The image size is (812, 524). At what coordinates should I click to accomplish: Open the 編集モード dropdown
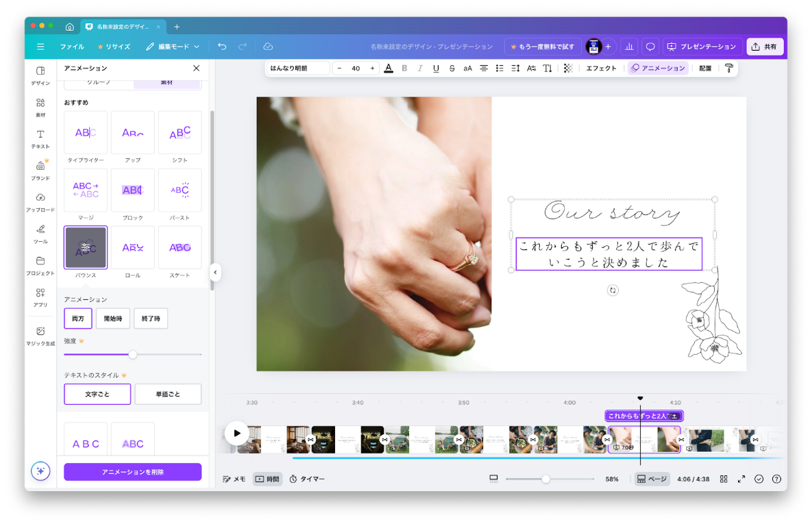click(x=173, y=47)
